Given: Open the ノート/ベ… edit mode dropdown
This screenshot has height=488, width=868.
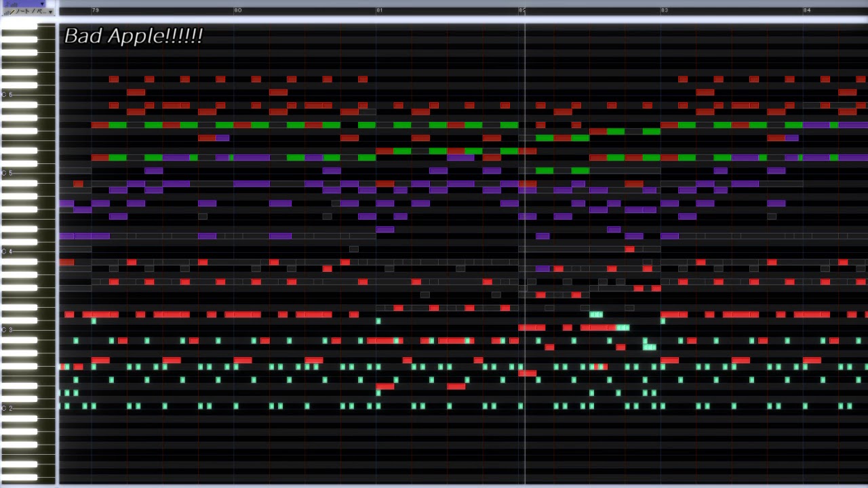Looking at the screenshot, I should pyautogui.click(x=27, y=12).
